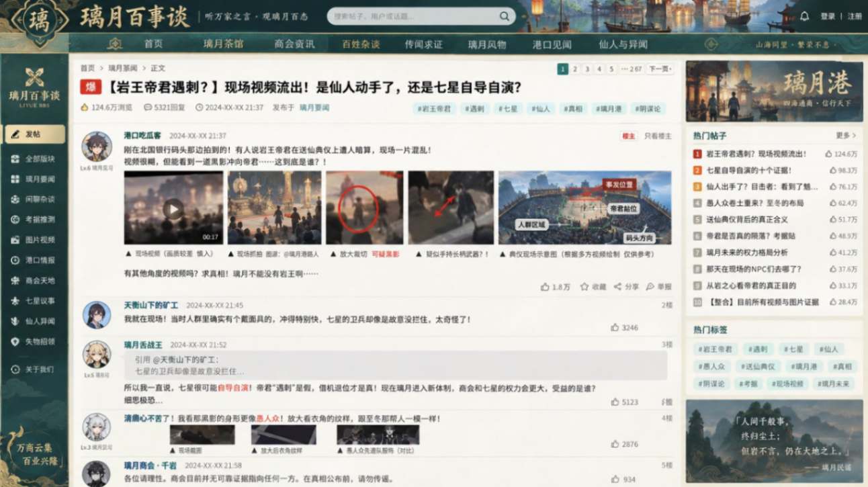Open the 放大裁切 red-circled thumbnail
868x487 pixels.
click(364, 208)
